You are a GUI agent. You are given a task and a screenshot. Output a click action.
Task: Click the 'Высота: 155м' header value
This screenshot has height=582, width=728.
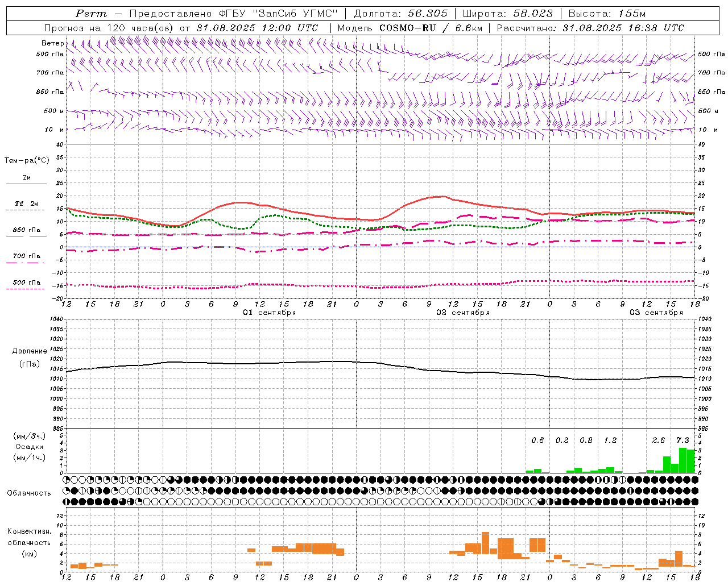(x=607, y=14)
